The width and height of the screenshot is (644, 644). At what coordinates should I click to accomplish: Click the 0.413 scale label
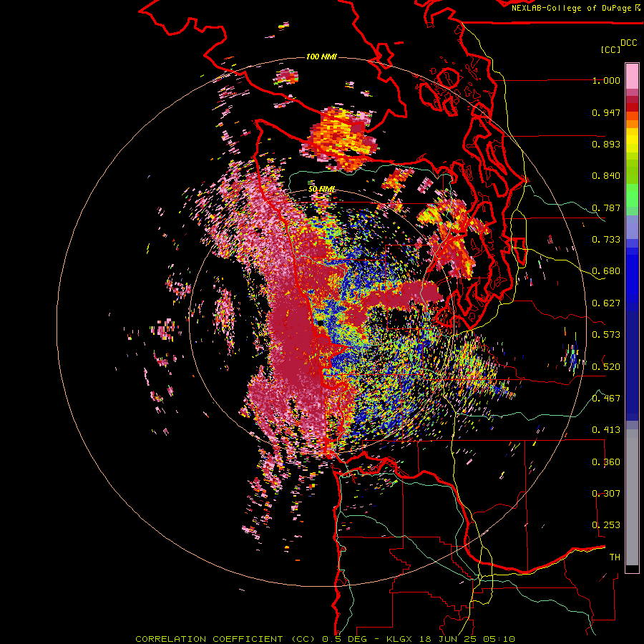[606, 430]
